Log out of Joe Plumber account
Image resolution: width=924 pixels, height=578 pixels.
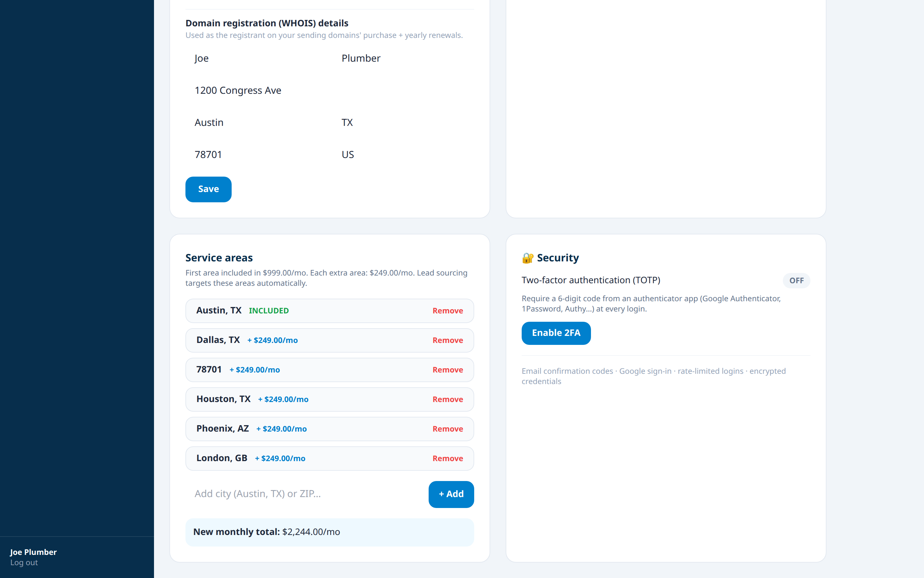coord(24,563)
